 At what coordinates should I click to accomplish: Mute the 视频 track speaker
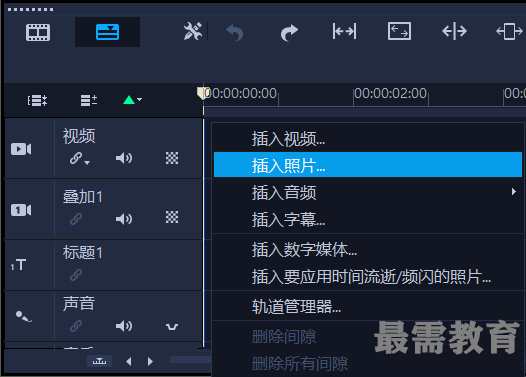tap(124, 158)
